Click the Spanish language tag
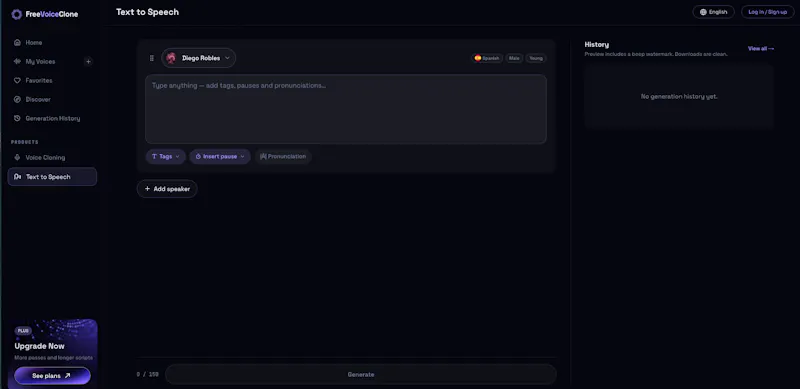The image size is (800, 389). click(487, 58)
